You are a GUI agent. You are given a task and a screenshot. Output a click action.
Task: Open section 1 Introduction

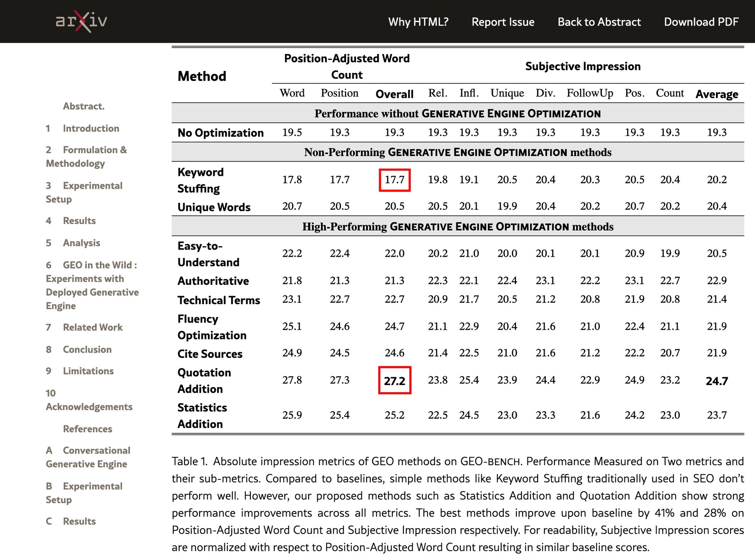pos(83,128)
